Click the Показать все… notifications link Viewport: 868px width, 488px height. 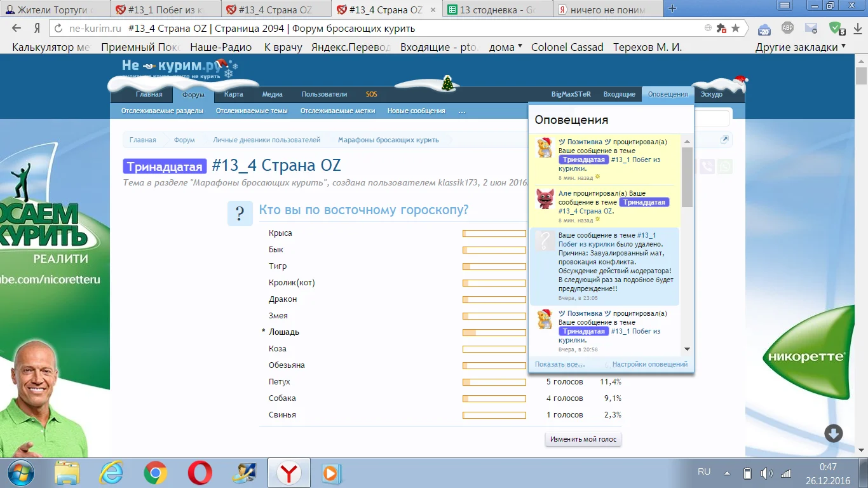point(560,364)
